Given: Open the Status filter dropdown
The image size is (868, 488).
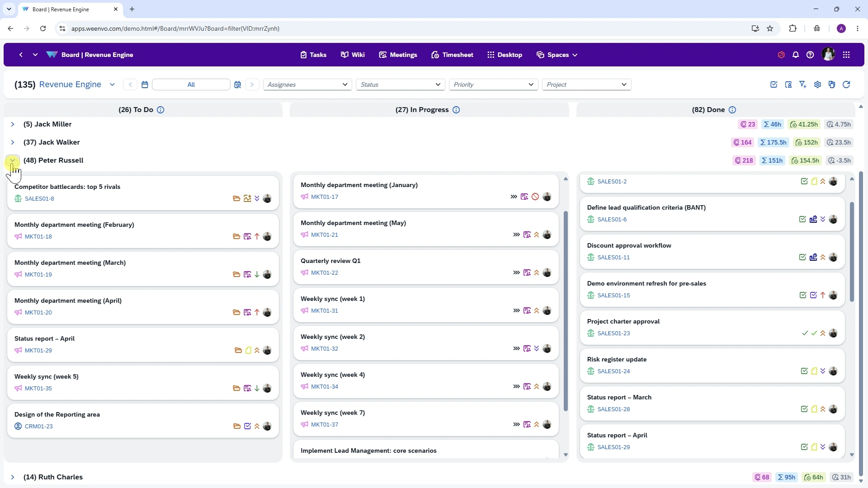Looking at the screenshot, I should click(401, 84).
